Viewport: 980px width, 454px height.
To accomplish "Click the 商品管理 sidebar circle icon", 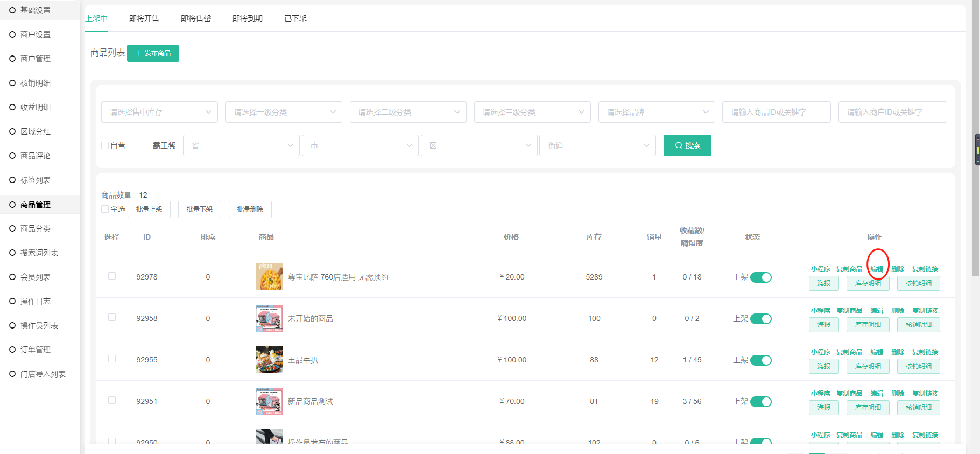I will pos(12,205).
